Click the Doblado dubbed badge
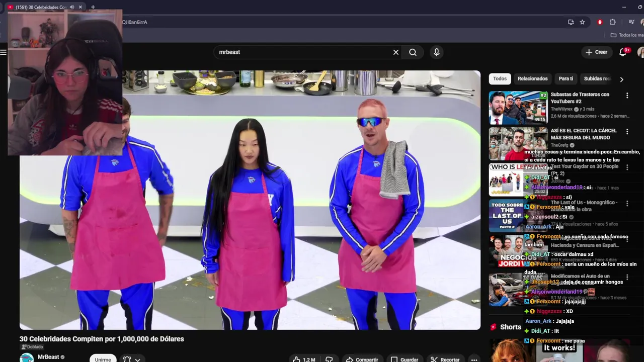The image size is (644, 362). 32,347
